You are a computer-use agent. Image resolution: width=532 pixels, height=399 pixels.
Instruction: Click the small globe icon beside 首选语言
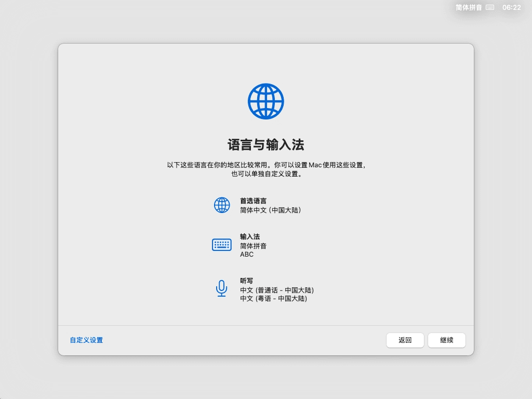[x=222, y=205]
